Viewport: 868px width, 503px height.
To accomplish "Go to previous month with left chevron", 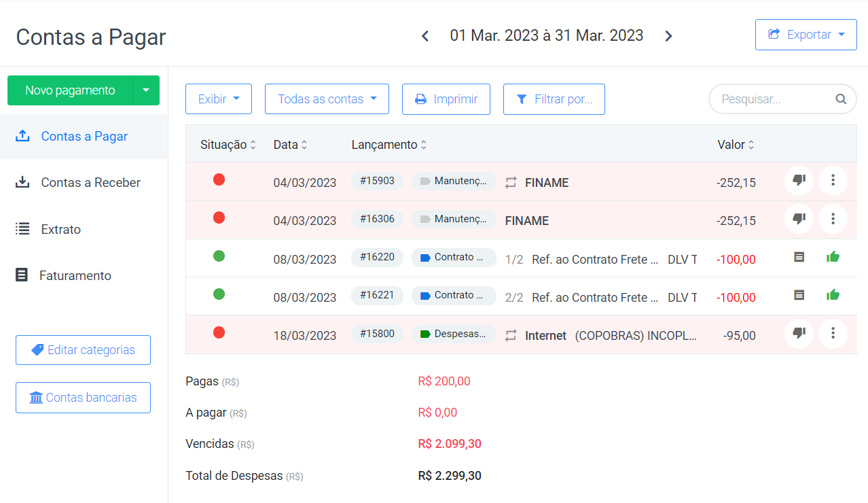I will pos(425,36).
